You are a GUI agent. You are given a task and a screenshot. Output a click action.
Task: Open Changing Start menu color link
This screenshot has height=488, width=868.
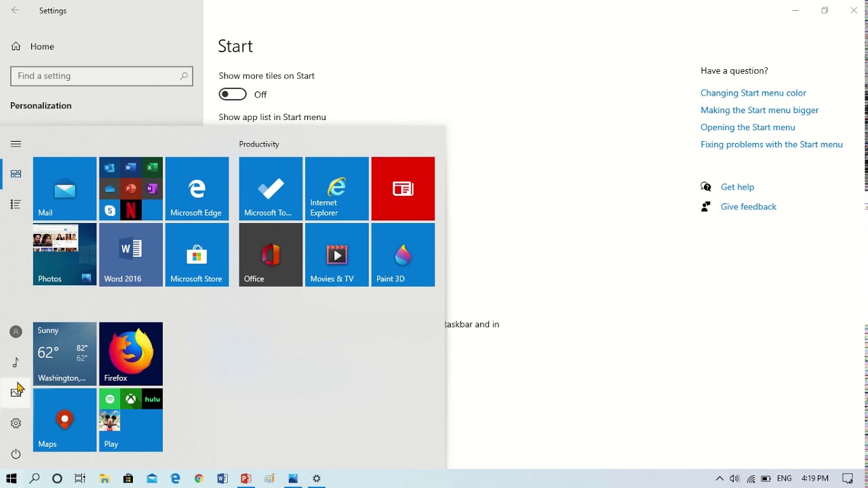(753, 93)
